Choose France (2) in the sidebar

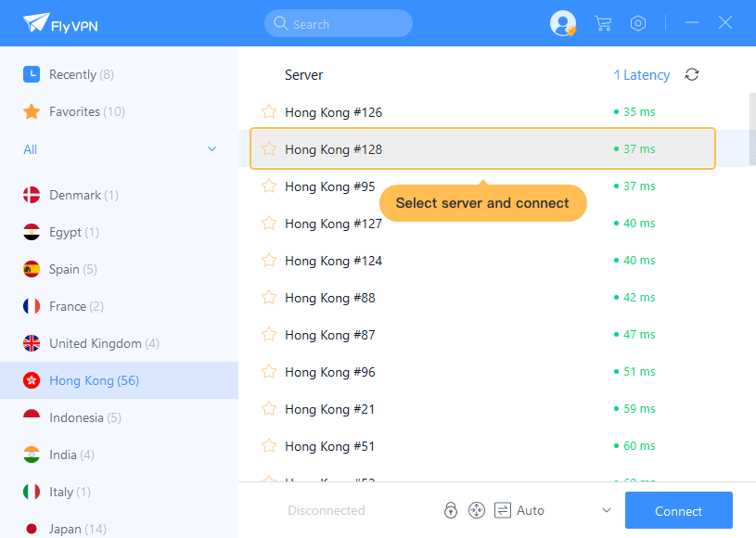click(x=119, y=307)
